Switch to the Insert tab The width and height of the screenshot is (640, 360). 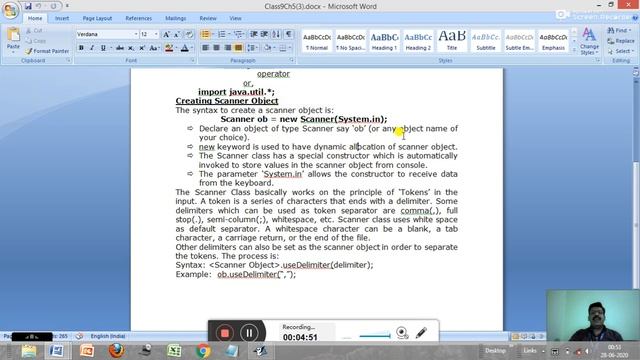coord(62,18)
